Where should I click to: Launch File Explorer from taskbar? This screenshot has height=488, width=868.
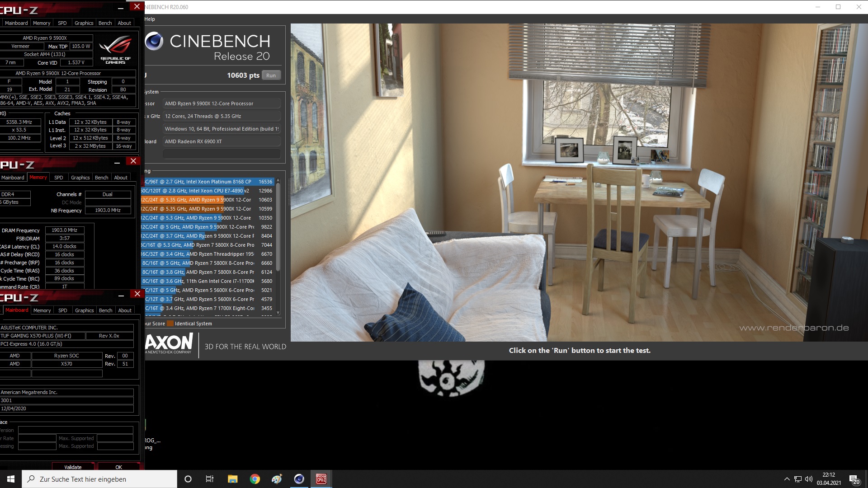point(232,479)
